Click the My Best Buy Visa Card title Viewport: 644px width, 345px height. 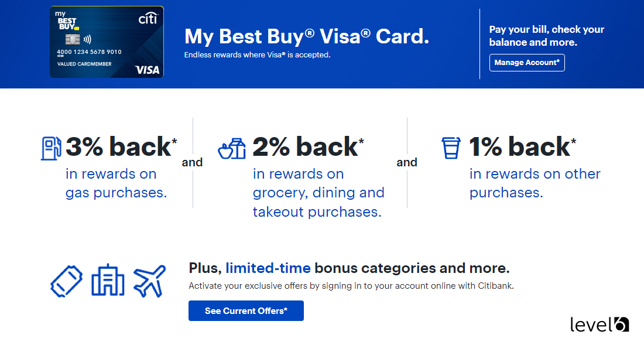coord(307,36)
